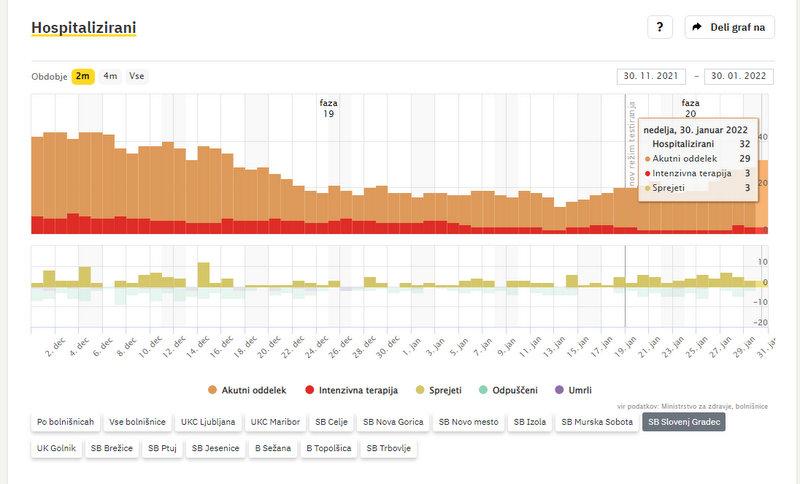Viewport: 800px width, 484px height.
Task: Select the Vse period option
Action: click(136, 76)
